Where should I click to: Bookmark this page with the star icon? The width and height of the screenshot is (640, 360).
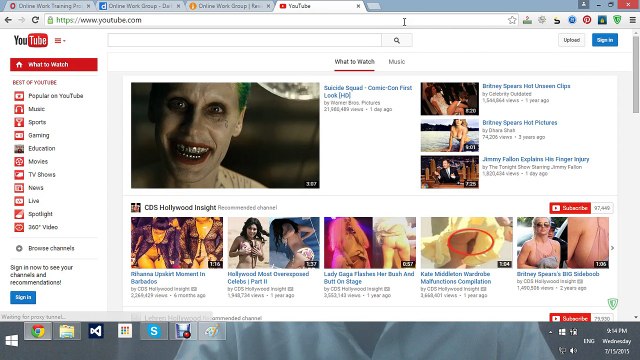pyautogui.click(x=512, y=20)
